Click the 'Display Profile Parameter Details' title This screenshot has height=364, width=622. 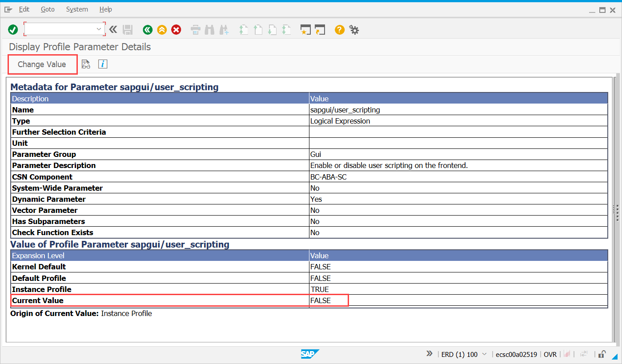tap(80, 47)
